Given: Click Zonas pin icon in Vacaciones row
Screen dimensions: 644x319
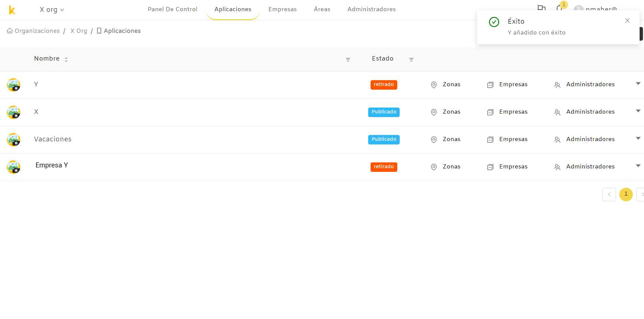Looking at the screenshot, I should [x=434, y=140].
